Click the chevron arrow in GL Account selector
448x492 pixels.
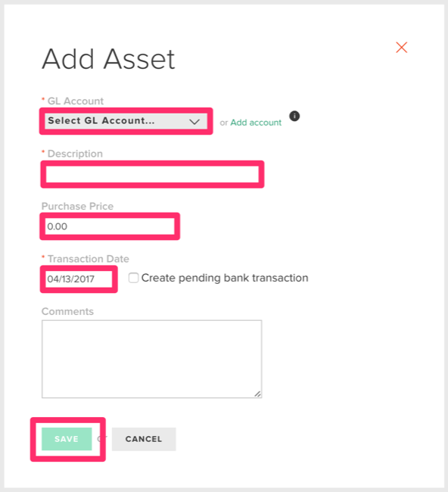coord(194,121)
